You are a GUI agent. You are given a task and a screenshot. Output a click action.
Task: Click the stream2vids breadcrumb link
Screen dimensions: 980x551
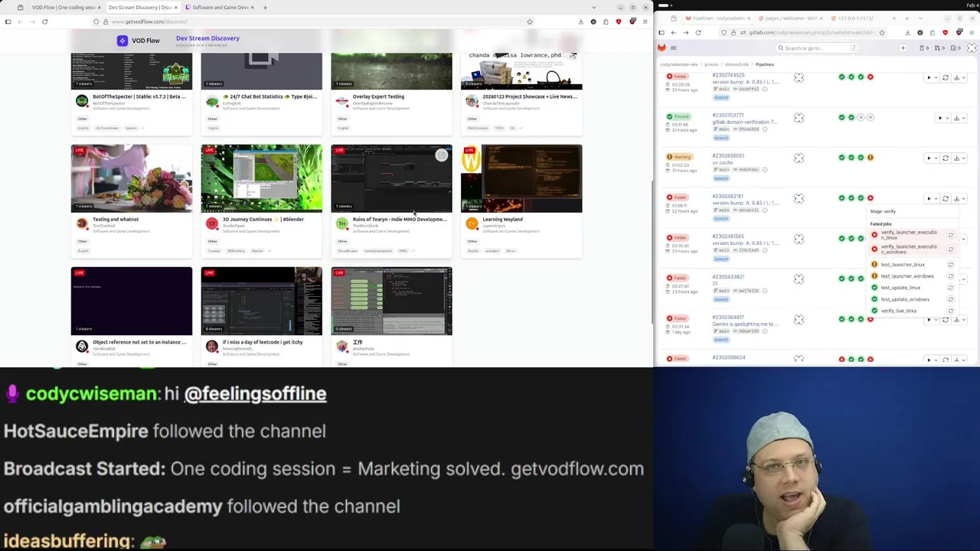[737, 64]
